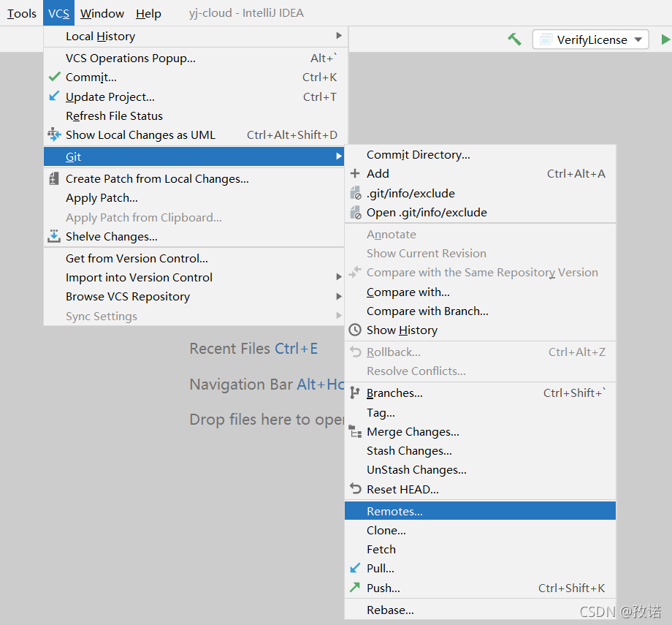The height and width of the screenshot is (625, 672).
Task: Click the icon beside .git/info/exclude
Action: [356, 193]
